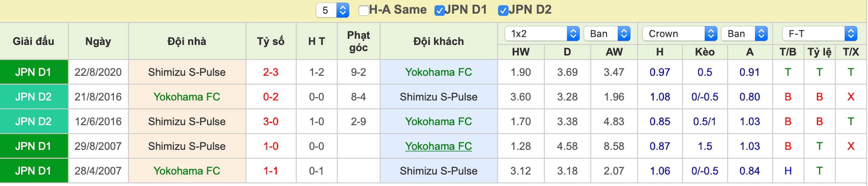This screenshot has width=868, height=186.
Task: Open the Ban dropdown beside Crown
Action: point(744,34)
